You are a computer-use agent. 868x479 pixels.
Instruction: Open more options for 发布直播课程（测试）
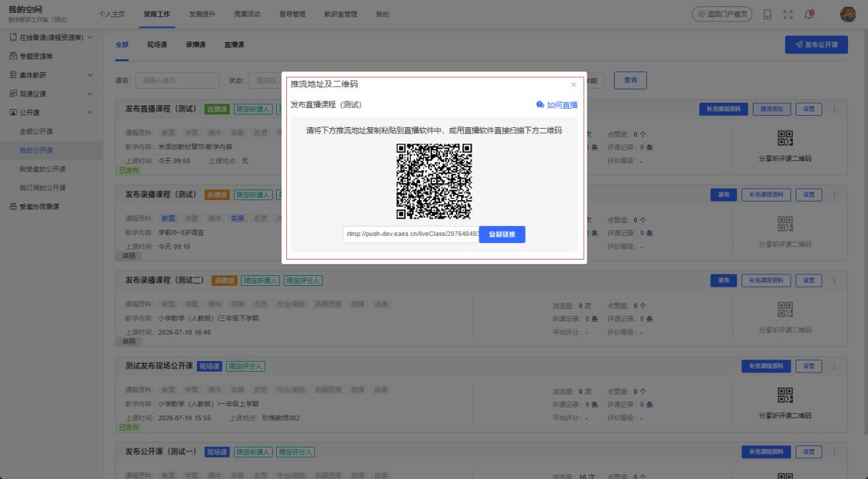coord(834,109)
